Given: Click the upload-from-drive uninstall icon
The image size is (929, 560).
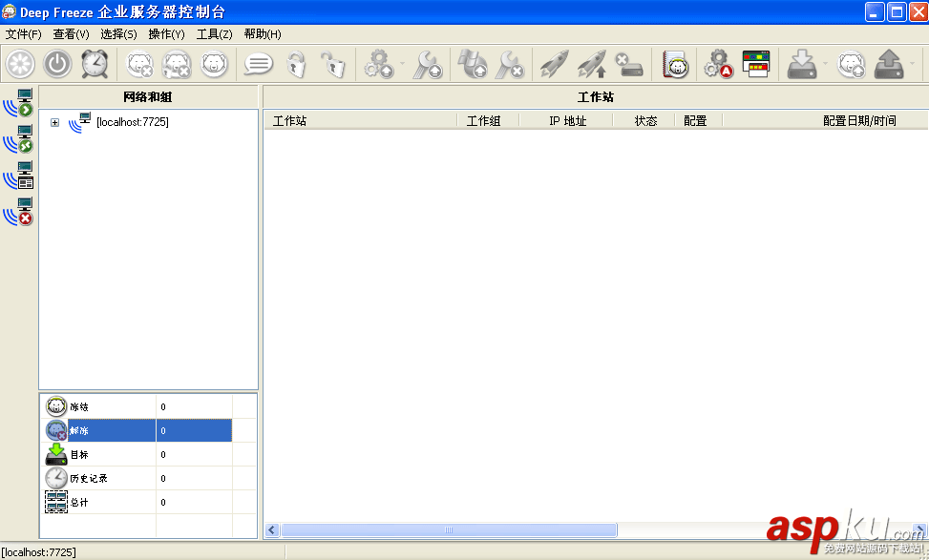Looking at the screenshot, I should tap(889, 64).
